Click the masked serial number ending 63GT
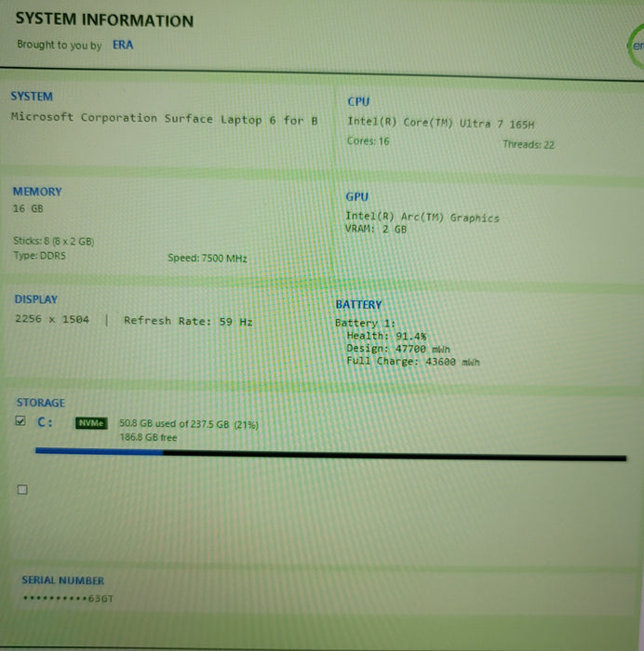644x651 pixels. click(x=69, y=598)
